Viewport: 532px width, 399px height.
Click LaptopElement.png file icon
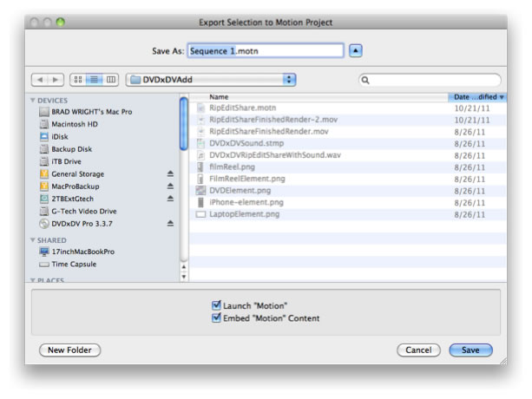(x=200, y=214)
